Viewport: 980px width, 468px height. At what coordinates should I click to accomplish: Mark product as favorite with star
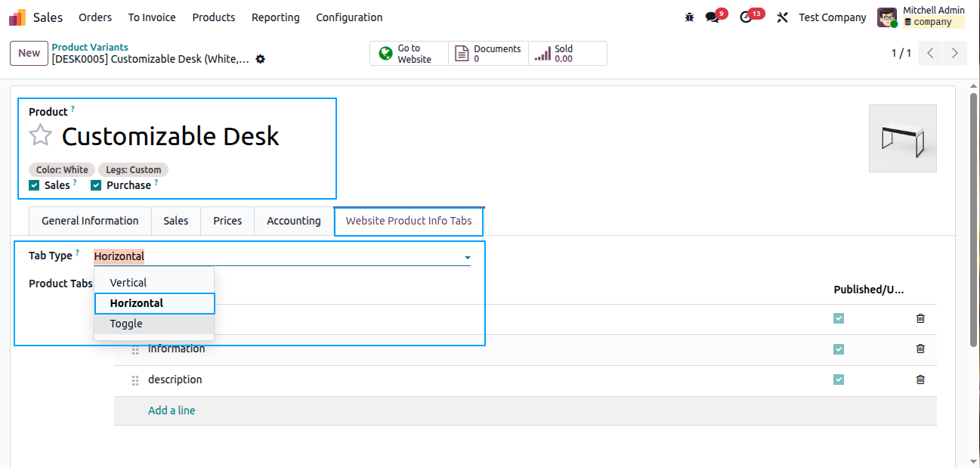pyautogui.click(x=41, y=136)
